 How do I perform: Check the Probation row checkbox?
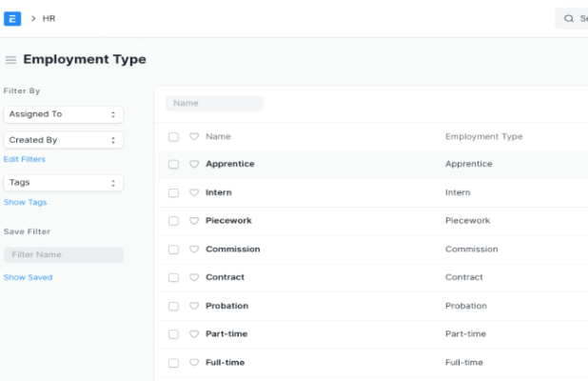173,306
